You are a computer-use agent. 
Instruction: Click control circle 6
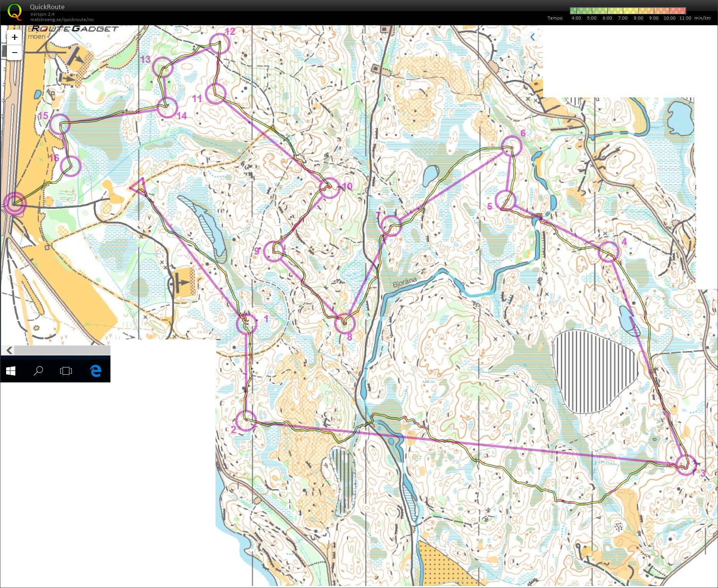(x=512, y=146)
